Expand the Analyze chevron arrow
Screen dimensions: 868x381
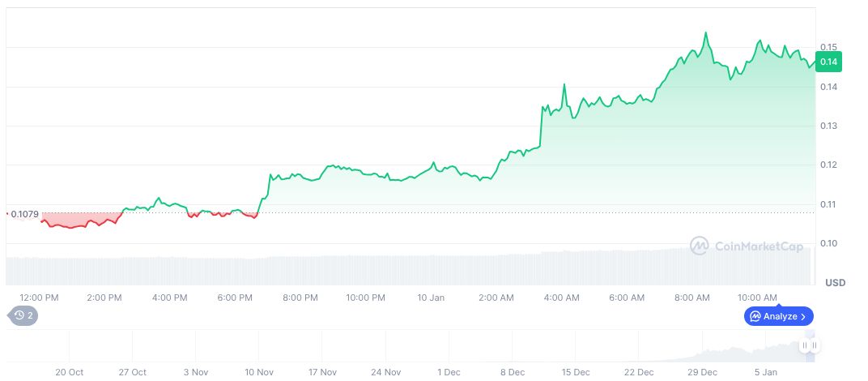point(803,316)
